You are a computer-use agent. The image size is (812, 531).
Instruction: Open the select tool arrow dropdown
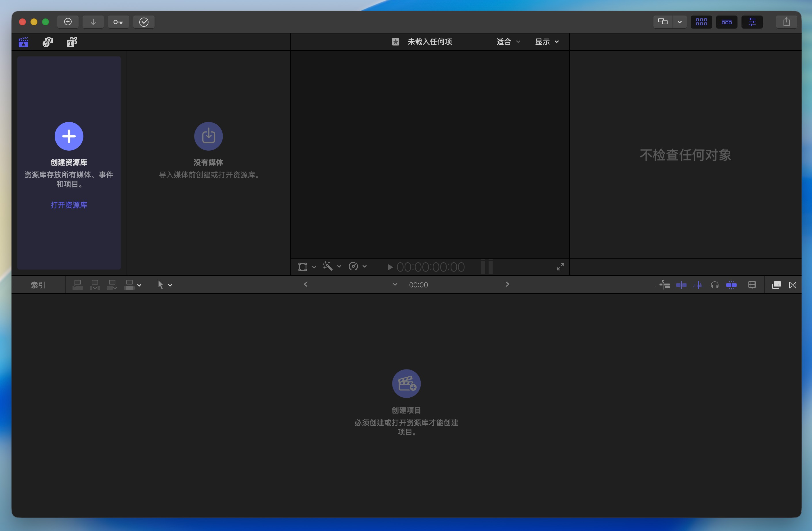[165, 285]
